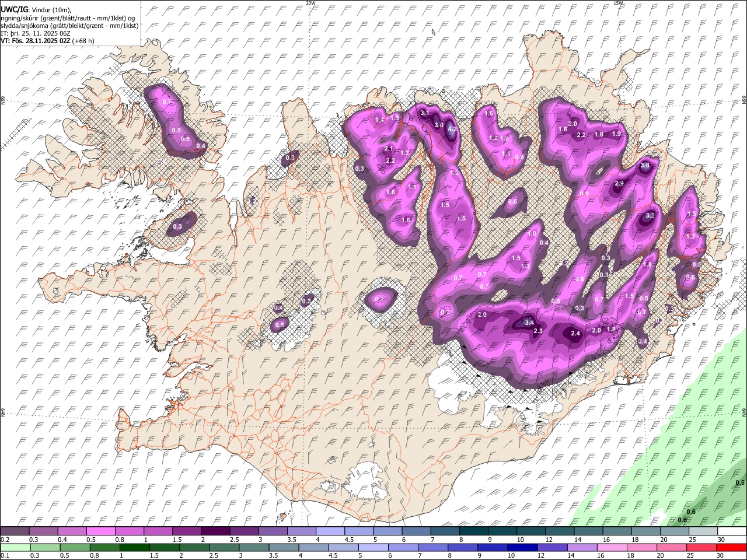
Task: Select the snow-scale swatch starting at 1
Action: (158, 531)
